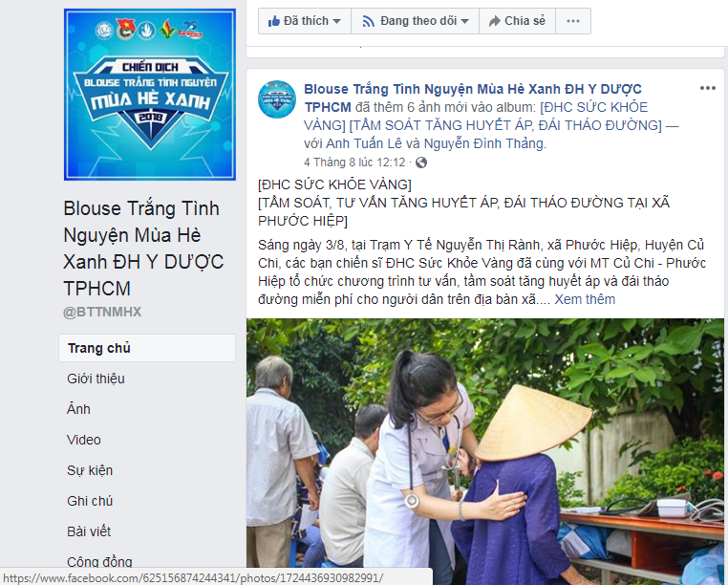Open the Sự kiện page section
728x585 pixels.
click(x=90, y=470)
